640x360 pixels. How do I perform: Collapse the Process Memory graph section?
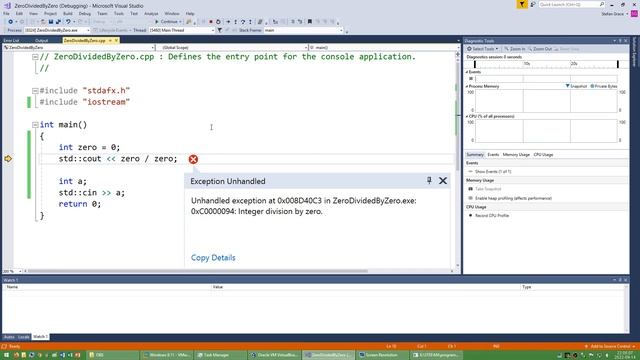coord(467,87)
